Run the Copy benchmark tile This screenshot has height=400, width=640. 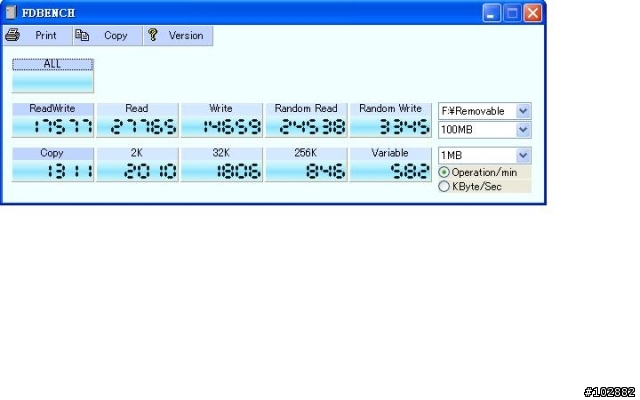(53, 164)
